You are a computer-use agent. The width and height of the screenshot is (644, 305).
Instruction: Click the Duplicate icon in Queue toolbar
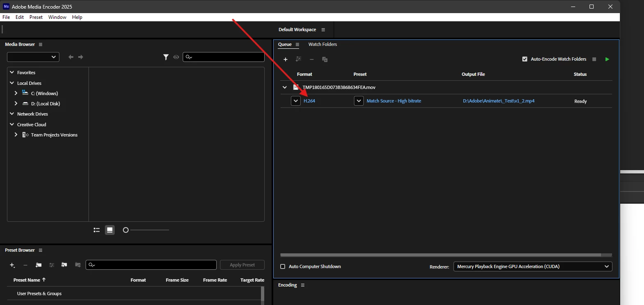pyautogui.click(x=325, y=59)
